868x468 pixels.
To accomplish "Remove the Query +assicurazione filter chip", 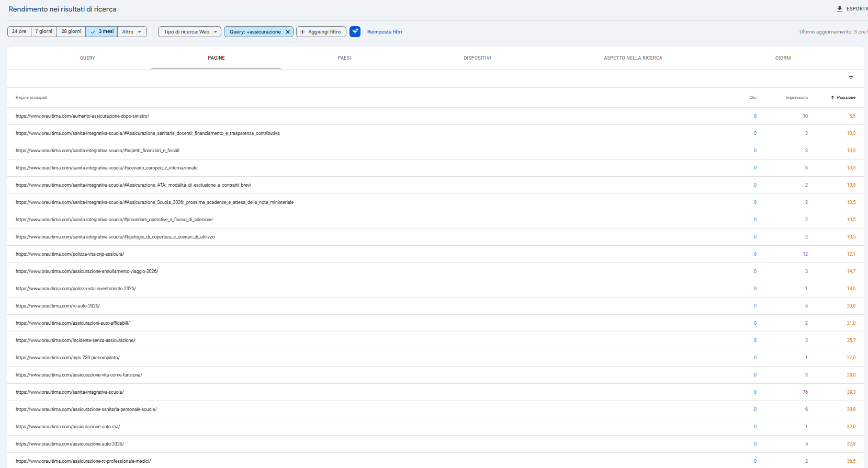I will click(288, 32).
